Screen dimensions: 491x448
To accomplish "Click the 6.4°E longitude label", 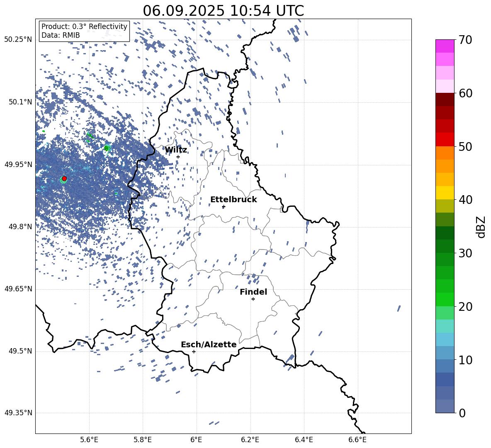I will (304, 440).
